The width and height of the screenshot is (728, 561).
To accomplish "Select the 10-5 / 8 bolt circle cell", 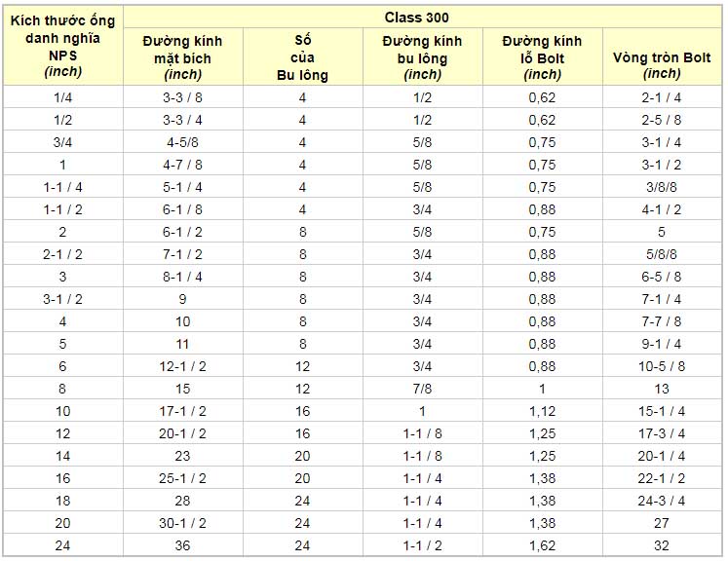I will point(662,366).
